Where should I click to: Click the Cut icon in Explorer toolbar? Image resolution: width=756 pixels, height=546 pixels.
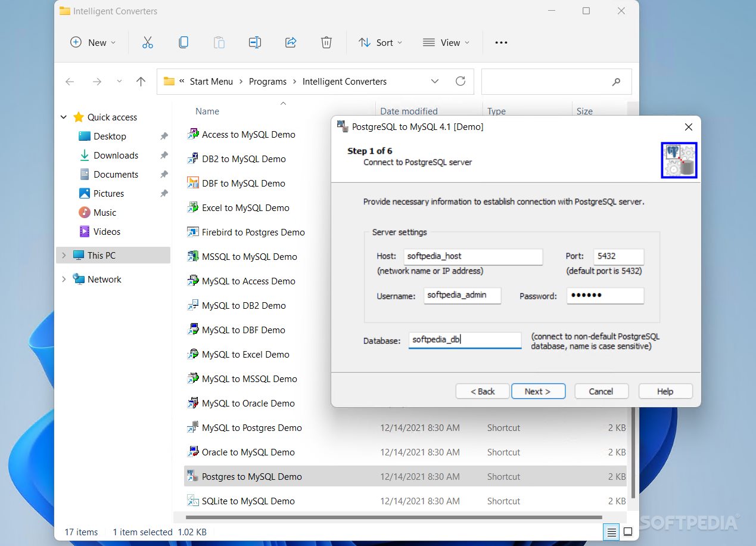pyautogui.click(x=148, y=42)
